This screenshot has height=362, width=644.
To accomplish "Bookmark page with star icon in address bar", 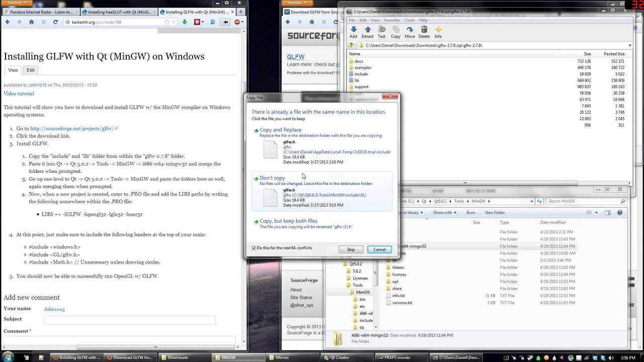I will (167, 22).
